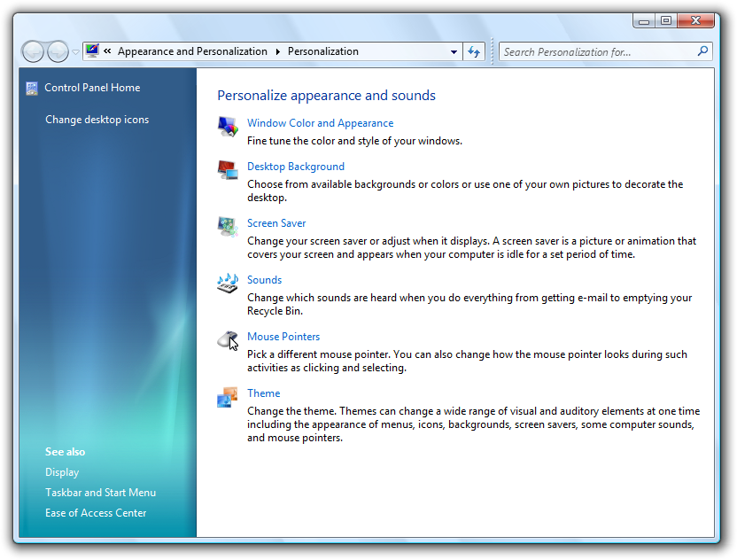Screen dimensions: 737x560
Task: Click the Desktop Background icon
Action: click(x=228, y=170)
